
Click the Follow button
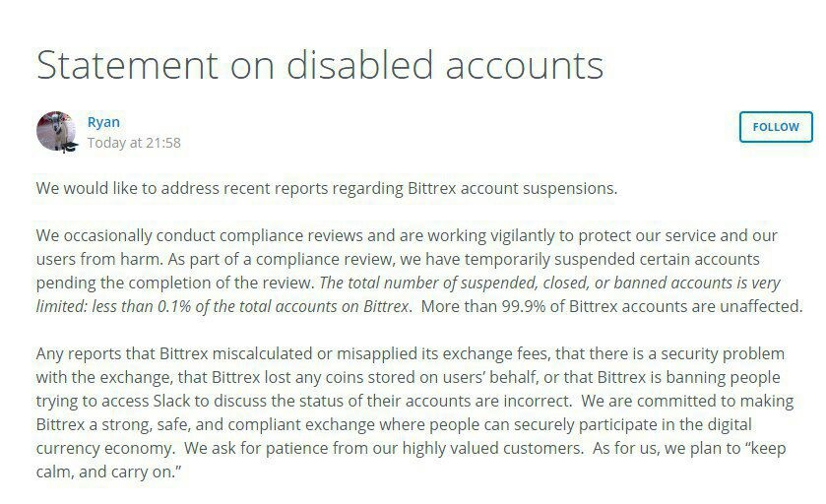tap(776, 127)
